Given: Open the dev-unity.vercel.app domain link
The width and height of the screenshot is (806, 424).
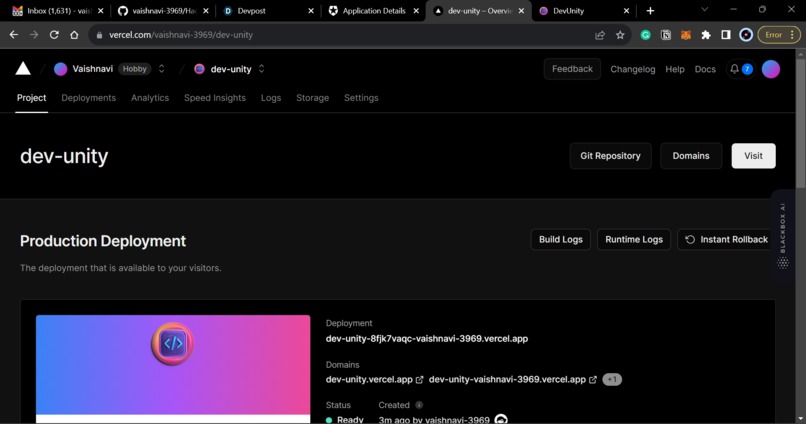Looking at the screenshot, I should tap(369, 379).
